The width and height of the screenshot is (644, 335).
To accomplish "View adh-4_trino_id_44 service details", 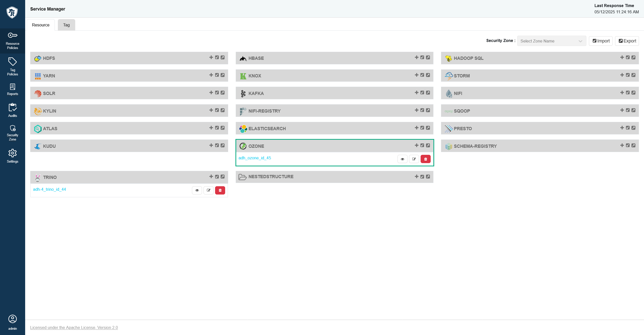I will [197, 190].
